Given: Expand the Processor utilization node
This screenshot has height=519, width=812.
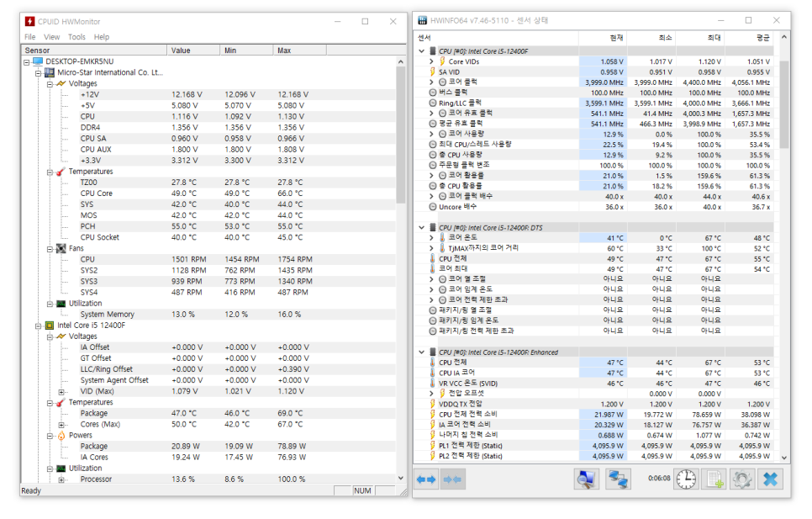Looking at the screenshot, I should [x=61, y=479].
